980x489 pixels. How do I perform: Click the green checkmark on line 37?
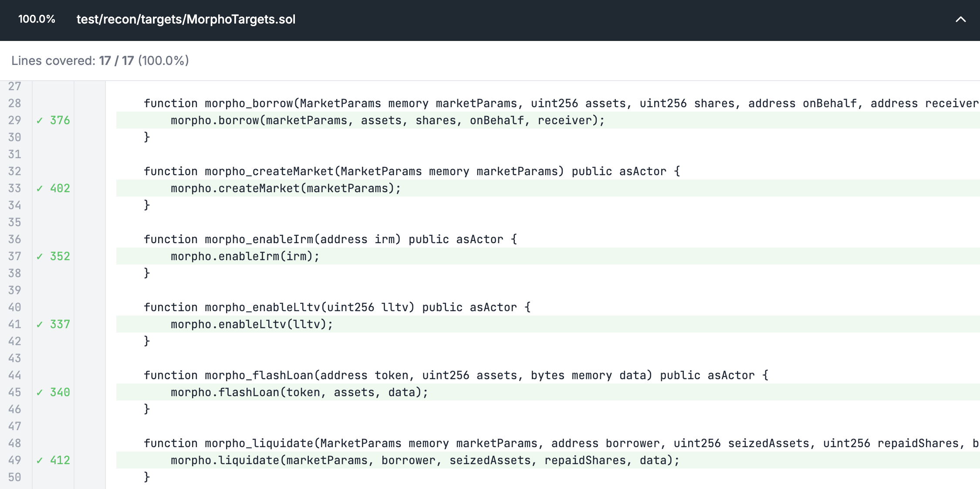[40, 257]
